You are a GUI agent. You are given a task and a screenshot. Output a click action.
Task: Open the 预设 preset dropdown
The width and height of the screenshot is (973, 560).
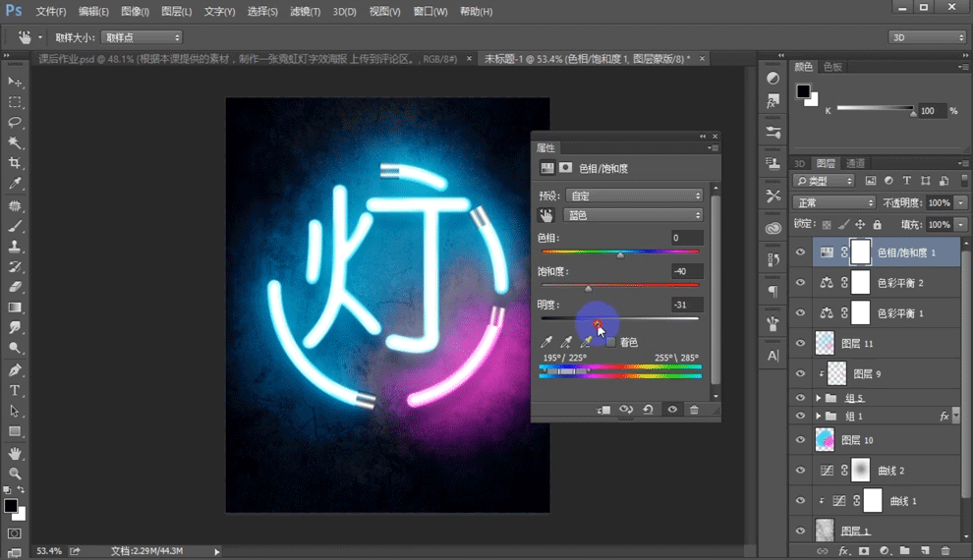(636, 196)
